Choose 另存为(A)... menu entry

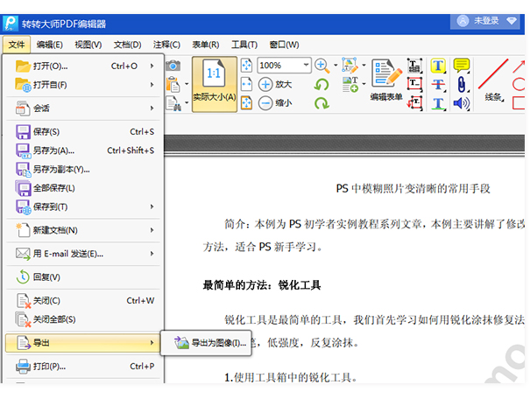(x=83, y=150)
